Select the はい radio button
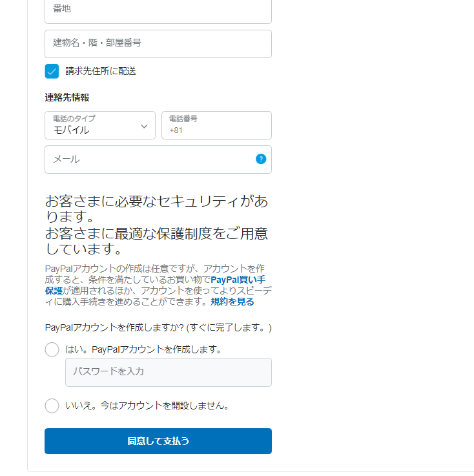 coord(52,349)
